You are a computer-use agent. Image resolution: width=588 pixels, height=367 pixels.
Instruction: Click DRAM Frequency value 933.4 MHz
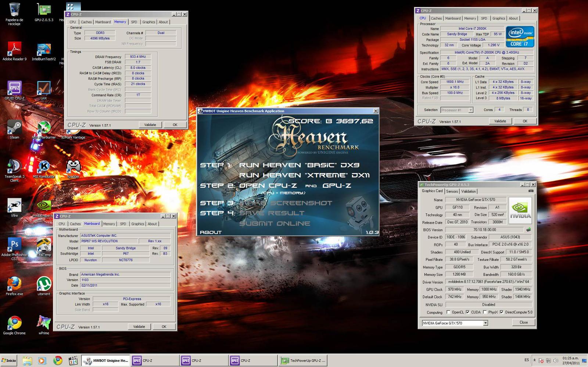[138, 57]
